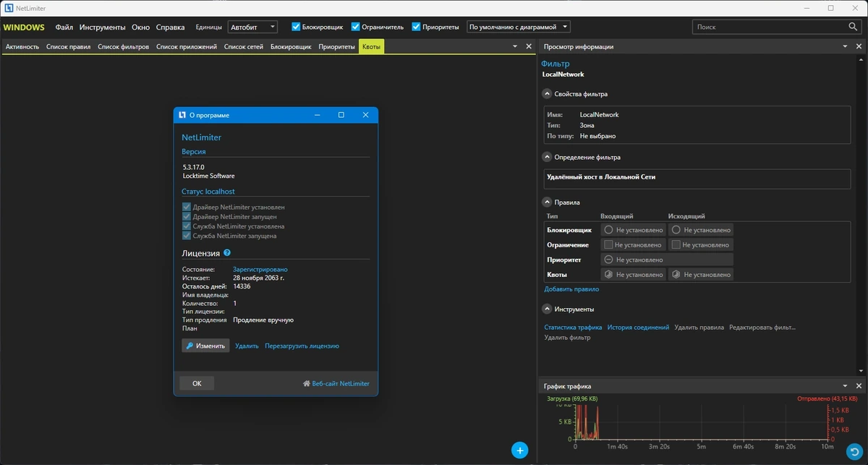Open the Справка menu
The image size is (868, 465).
170,27
